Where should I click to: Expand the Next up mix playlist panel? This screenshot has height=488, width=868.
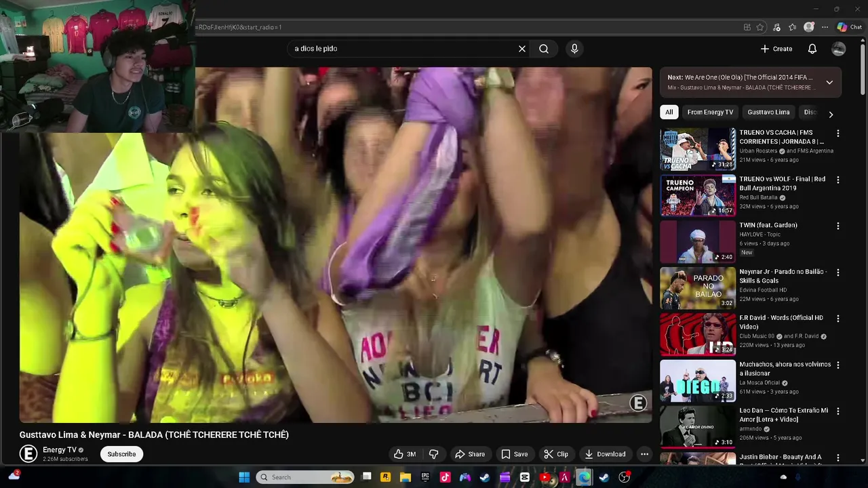coord(829,82)
